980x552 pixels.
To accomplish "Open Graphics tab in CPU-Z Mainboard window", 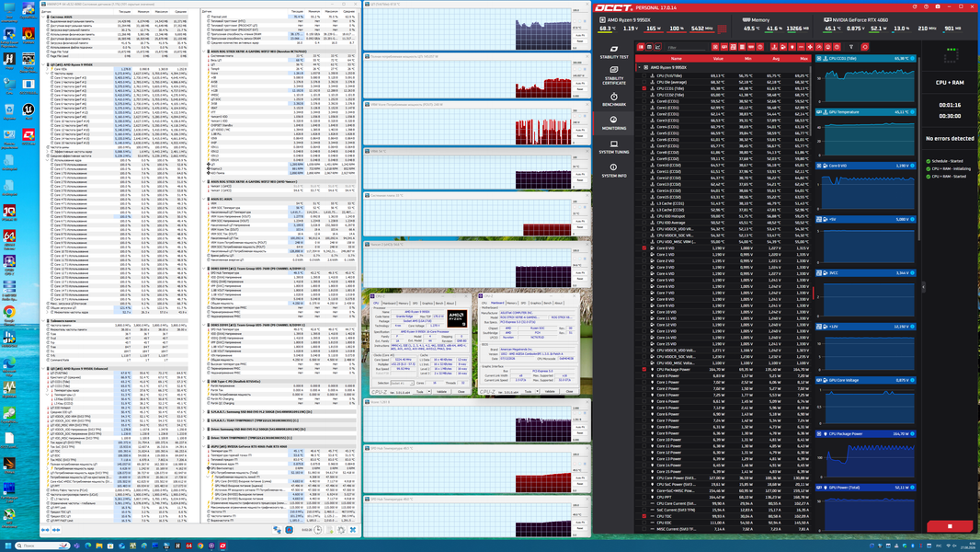I will 536,304.
